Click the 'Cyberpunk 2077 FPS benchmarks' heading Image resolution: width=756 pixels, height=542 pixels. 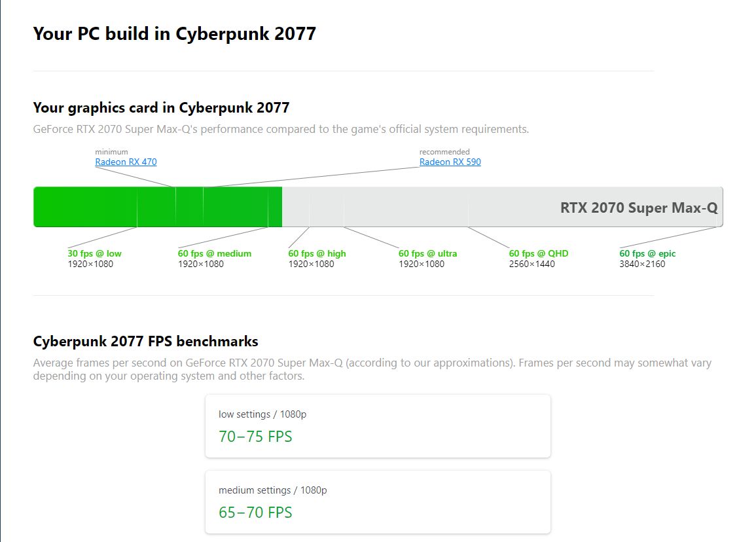(145, 342)
